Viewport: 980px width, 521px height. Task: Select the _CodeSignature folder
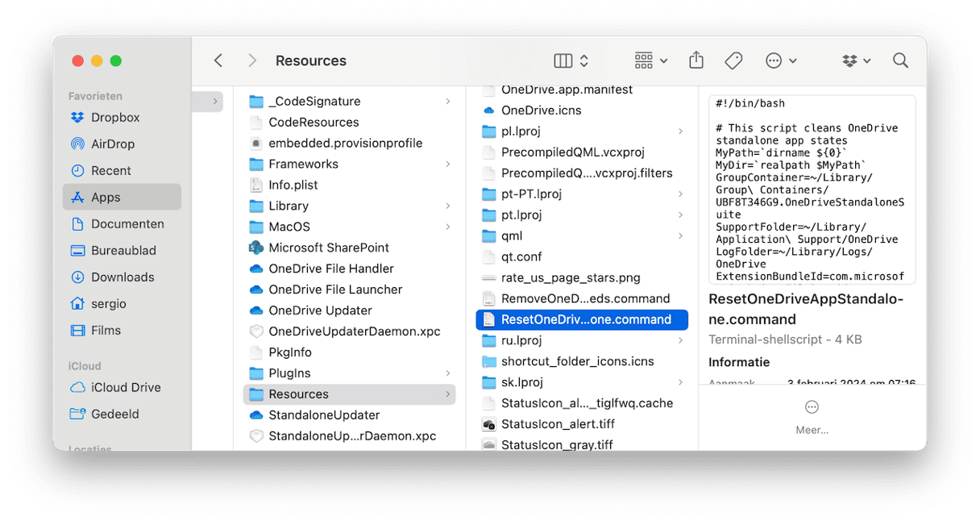click(x=349, y=101)
